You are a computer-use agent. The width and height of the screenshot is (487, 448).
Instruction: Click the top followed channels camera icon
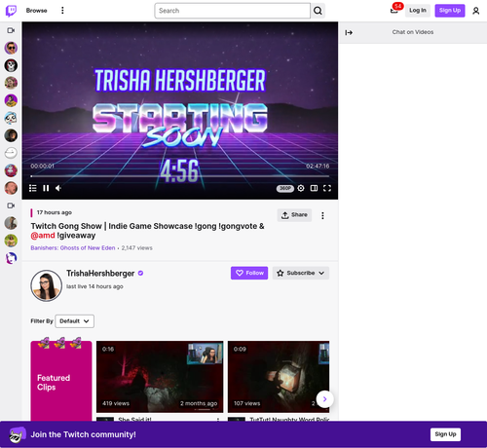pos(11,30)
